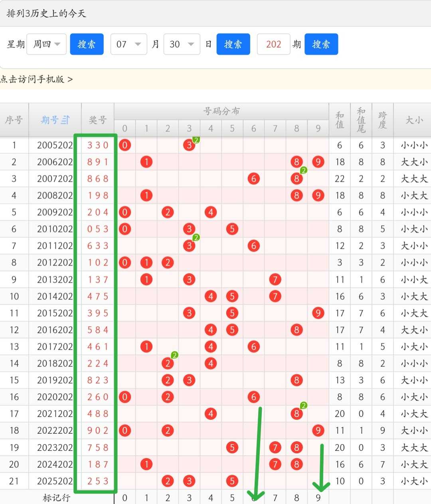Click red ball 6 in row 2007202

pyautogui.click(x=254, y=179)
